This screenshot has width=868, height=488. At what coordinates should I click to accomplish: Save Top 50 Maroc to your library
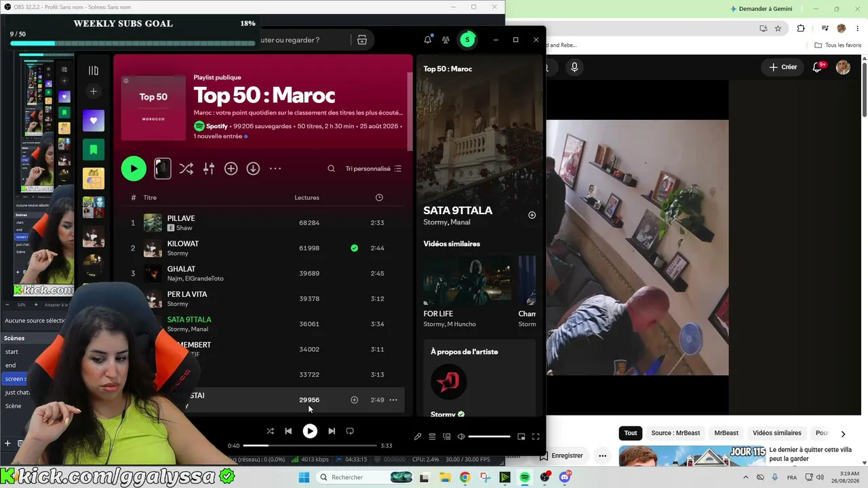[x=231, y=169]
